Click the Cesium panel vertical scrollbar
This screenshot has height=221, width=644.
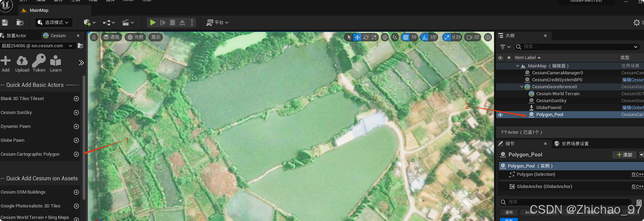[84, 137]
